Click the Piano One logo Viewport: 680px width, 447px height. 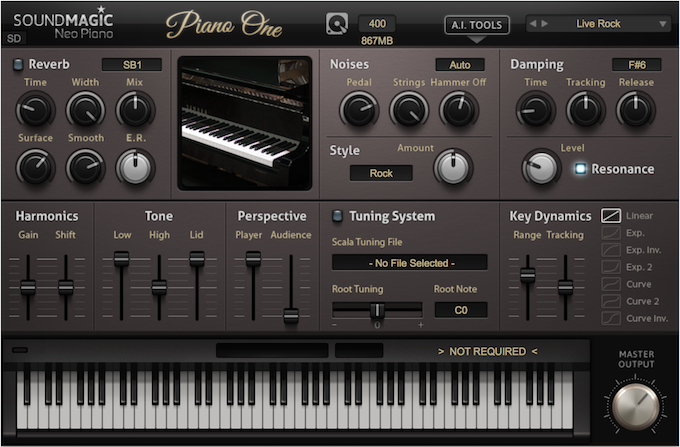(224, 24)
